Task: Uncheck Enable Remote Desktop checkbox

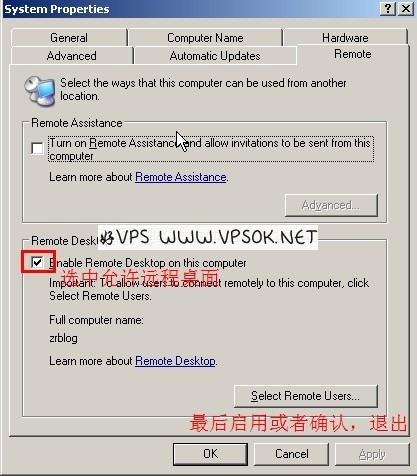Action: (37, 262)
